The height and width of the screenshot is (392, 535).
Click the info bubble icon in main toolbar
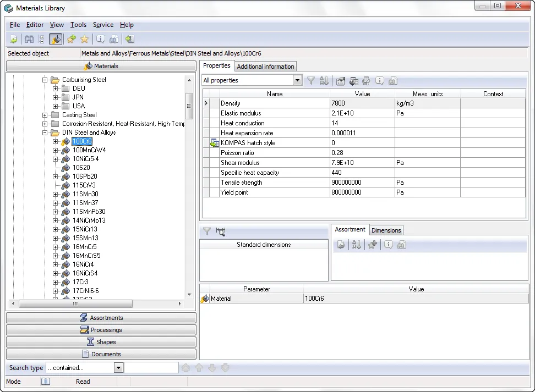tap(100, 39)
